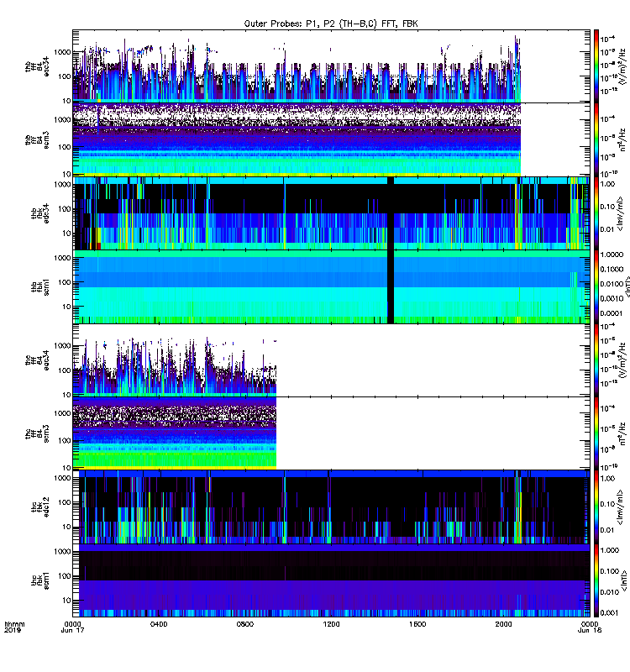The image size is (630, 672).
Task: Click the color bar of thb fbk edc34 panel
Action: (596, 213)
